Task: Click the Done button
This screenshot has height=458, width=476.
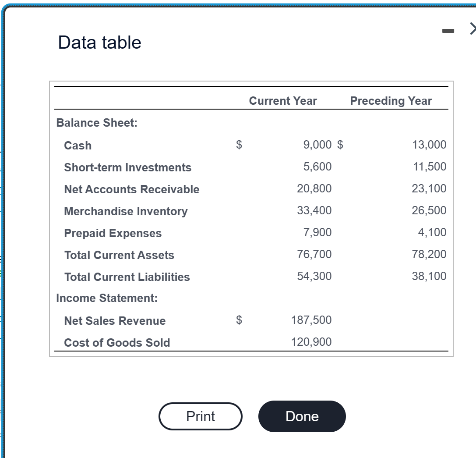Action: point(302,416)
